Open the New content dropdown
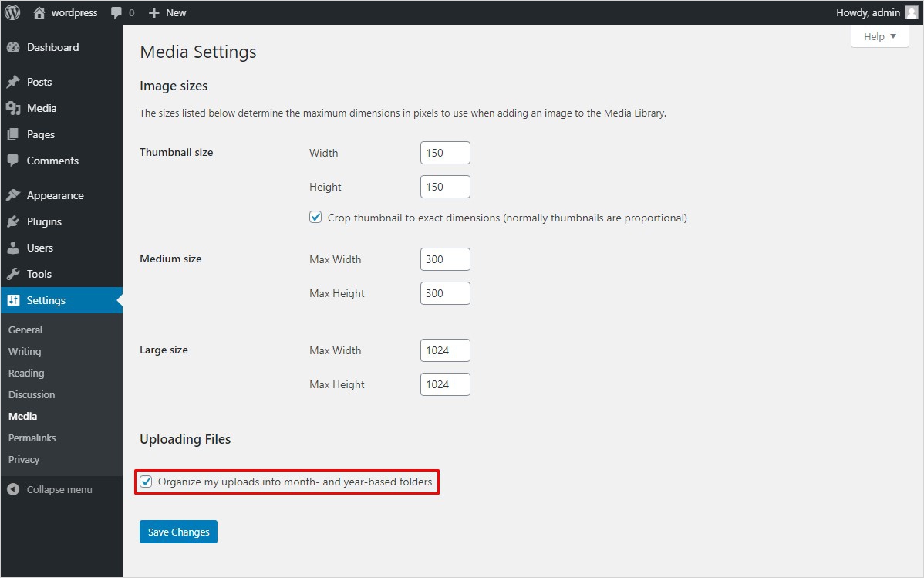 tap(167, 12)
